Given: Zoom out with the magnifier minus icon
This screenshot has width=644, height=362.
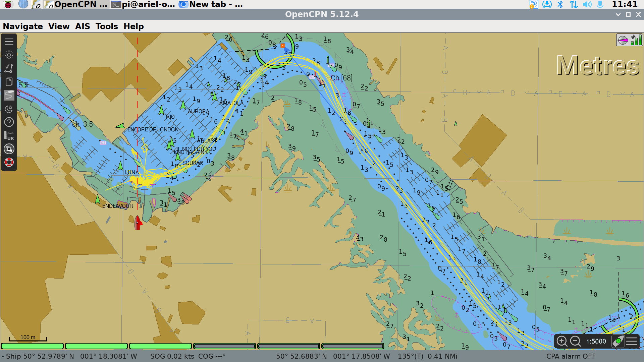Looking at the screenshot, I should click(x=576, y=341).
